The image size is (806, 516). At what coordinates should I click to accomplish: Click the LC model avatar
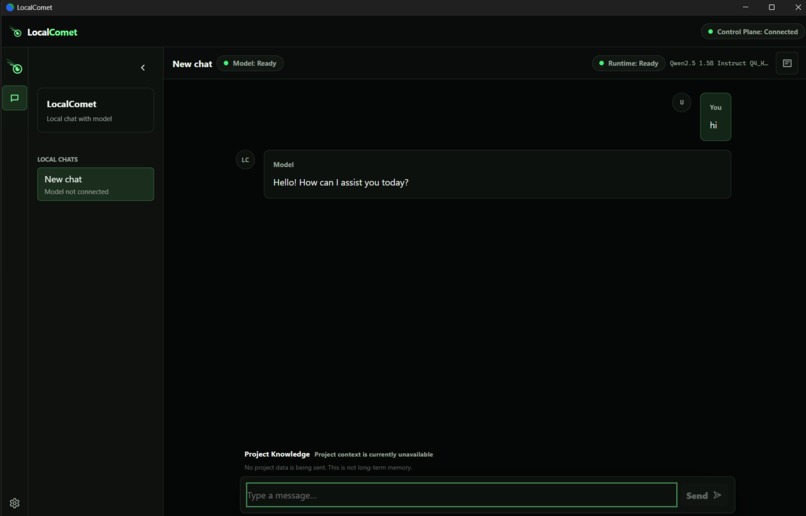(x=245, y=160)
